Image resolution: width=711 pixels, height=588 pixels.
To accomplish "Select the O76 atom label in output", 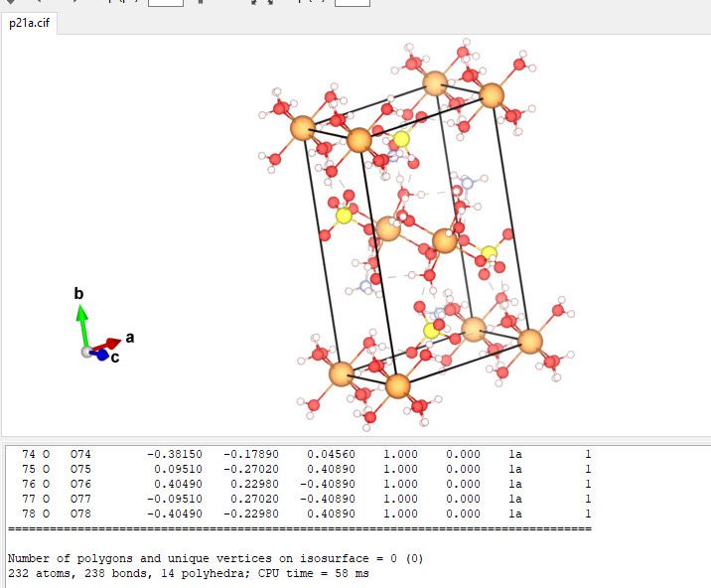I will [x=80, y=484].
